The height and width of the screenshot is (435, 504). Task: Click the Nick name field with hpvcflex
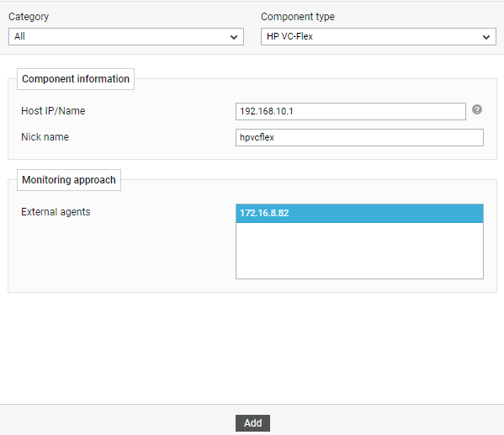(359, 138)
